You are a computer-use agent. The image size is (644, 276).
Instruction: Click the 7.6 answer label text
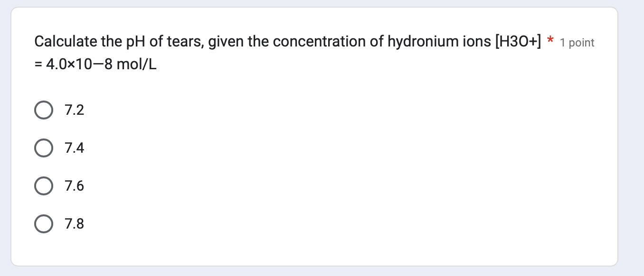tap(74, 185)
